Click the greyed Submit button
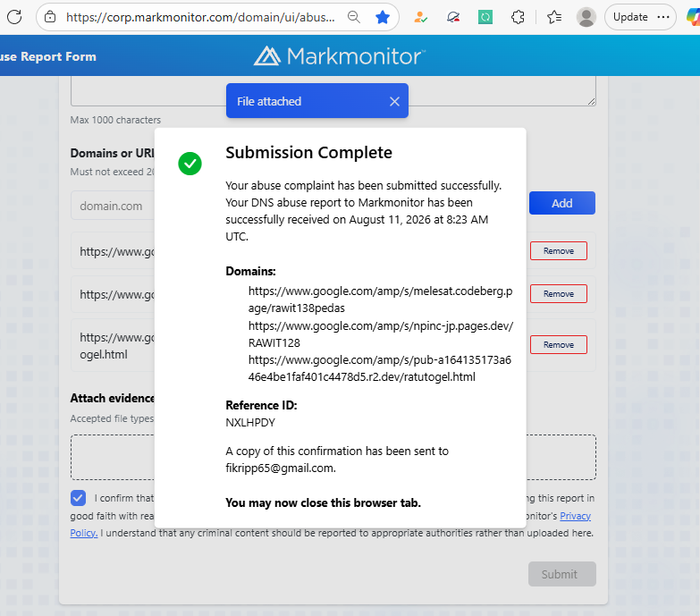 coord(562,574)
